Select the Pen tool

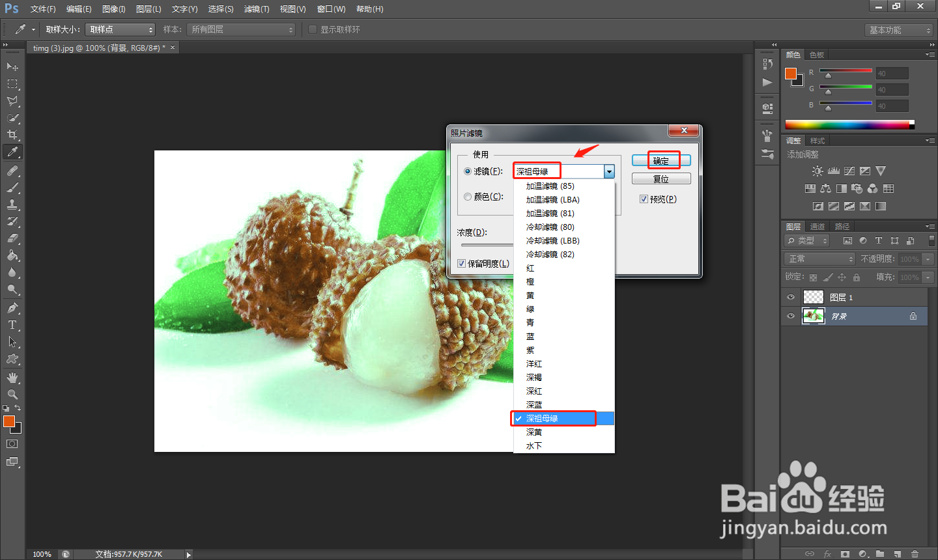point(12,308)
